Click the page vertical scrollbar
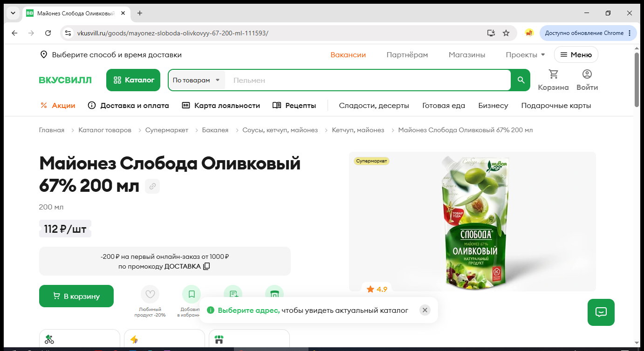The width and height of the screenshot is (644, 351). coord(637,79)
